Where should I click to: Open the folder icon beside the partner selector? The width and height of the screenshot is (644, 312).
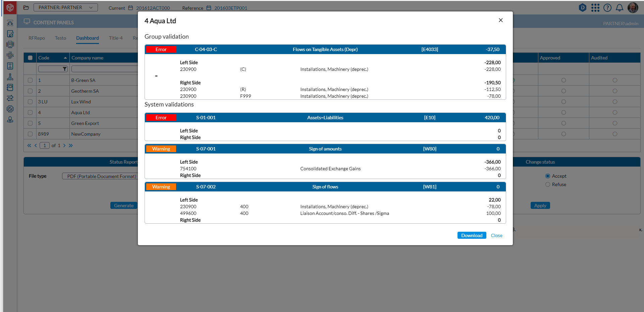coord(26,8)
